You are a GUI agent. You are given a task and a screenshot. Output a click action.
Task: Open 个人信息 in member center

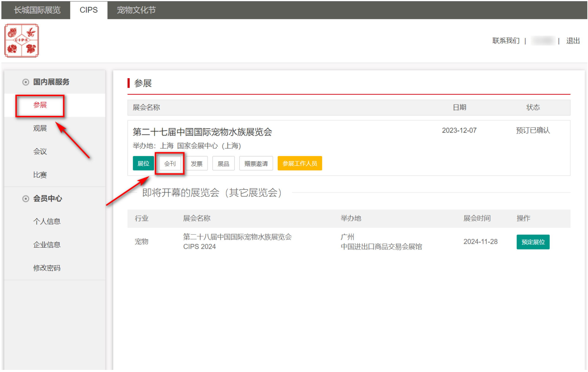tap(47, 222)
